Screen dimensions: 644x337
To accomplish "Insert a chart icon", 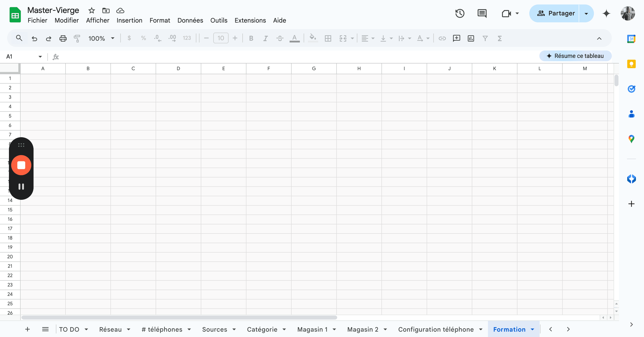I will (471, 38).
